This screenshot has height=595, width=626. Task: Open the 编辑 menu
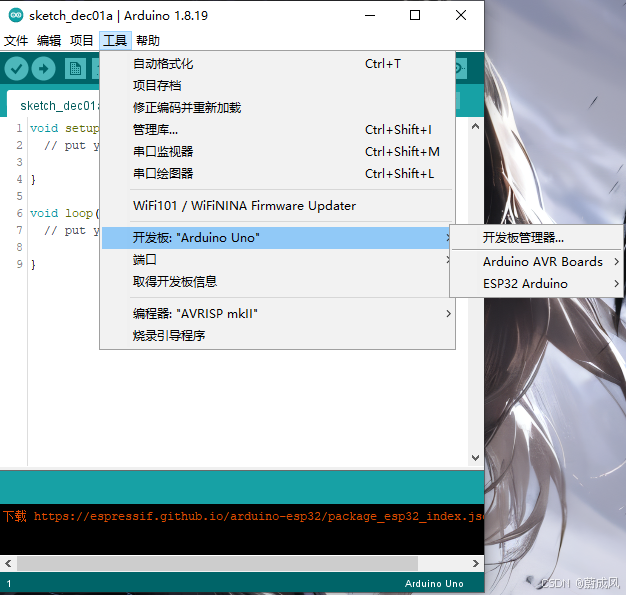click(x=49, y=40)
